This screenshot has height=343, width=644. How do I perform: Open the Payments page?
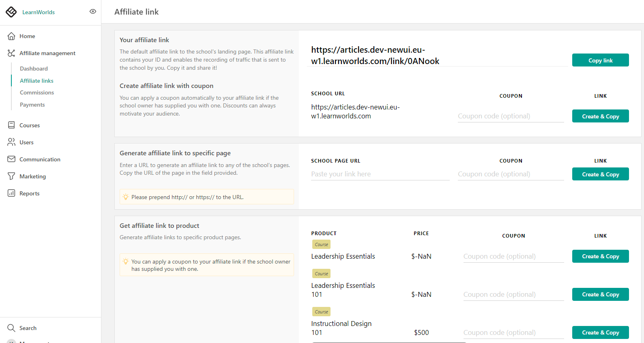[x=32, y=105]
